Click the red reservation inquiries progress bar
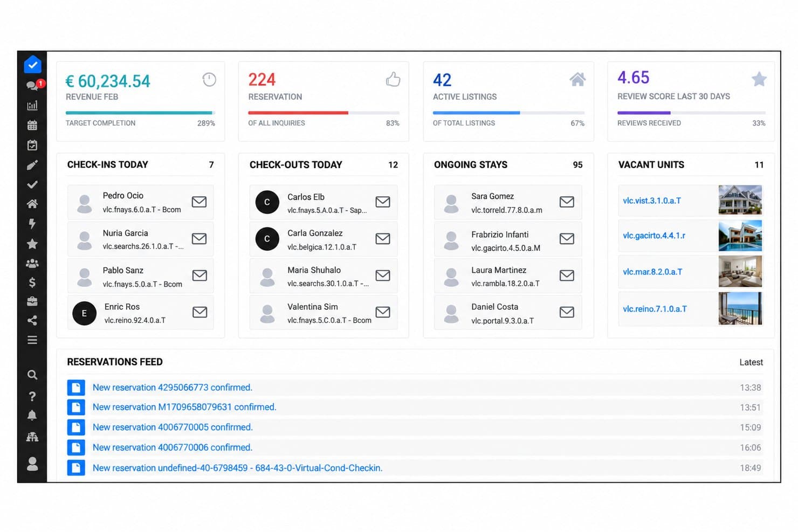798x532 pixels. 324,113
